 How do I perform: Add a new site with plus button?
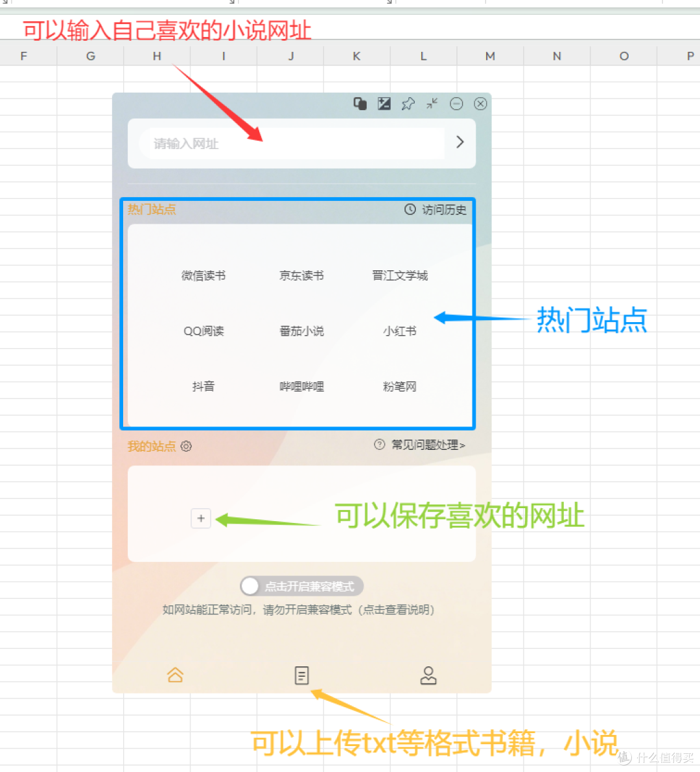201,519
